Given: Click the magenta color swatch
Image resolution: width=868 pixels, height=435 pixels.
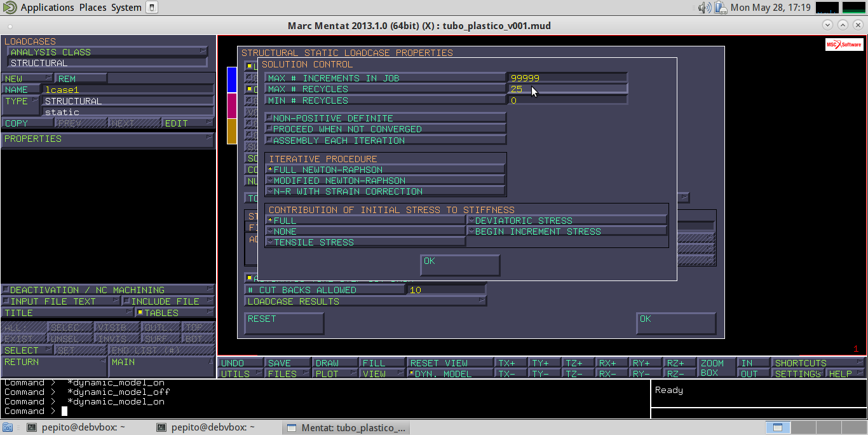Looking at the screenshot, I should [232, 105].
